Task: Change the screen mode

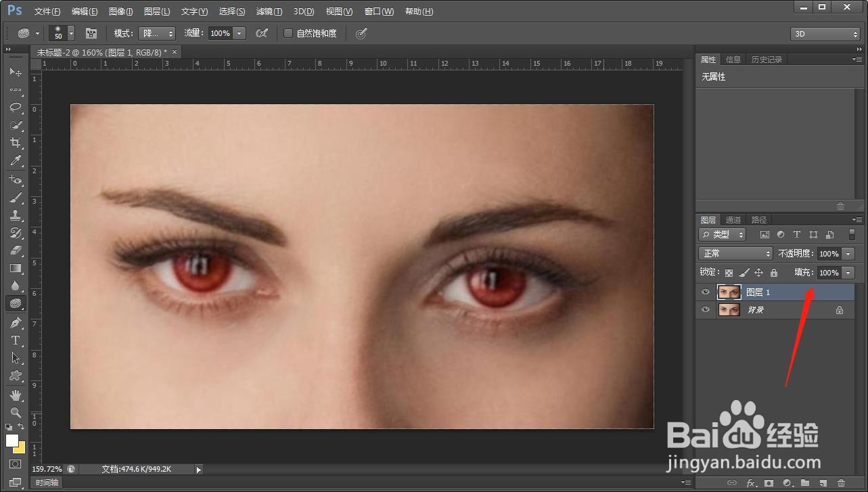Action: [x=15, y=483]
